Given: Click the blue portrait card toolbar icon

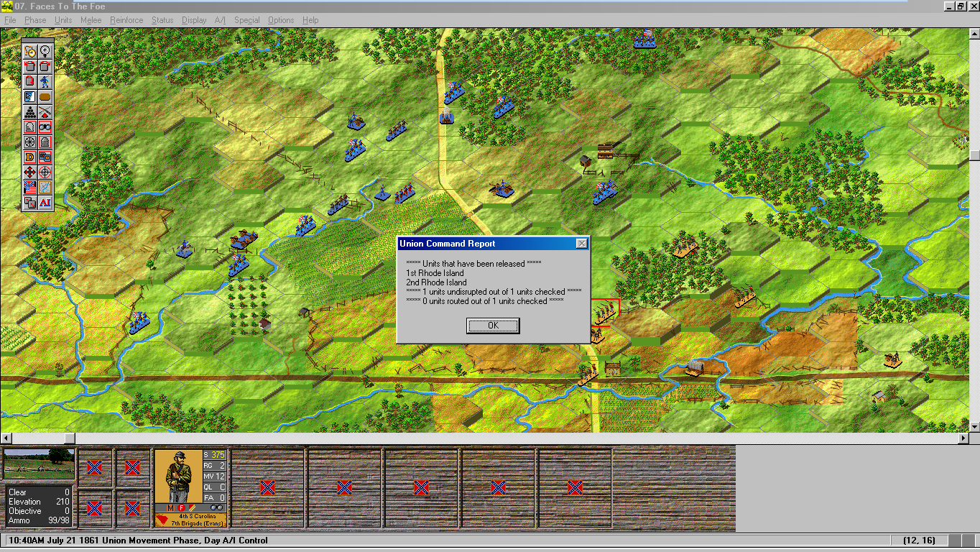Looking at the screenshot, I should click(30, 96).
